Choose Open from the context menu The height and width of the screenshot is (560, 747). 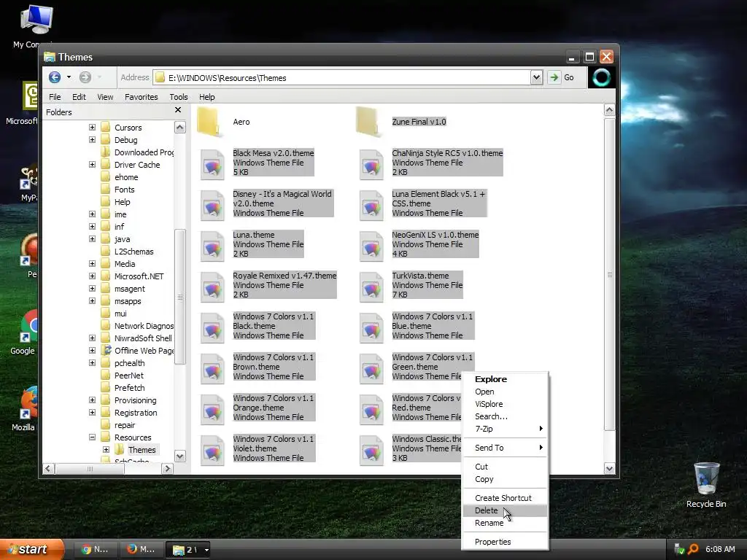coord(505,392)
